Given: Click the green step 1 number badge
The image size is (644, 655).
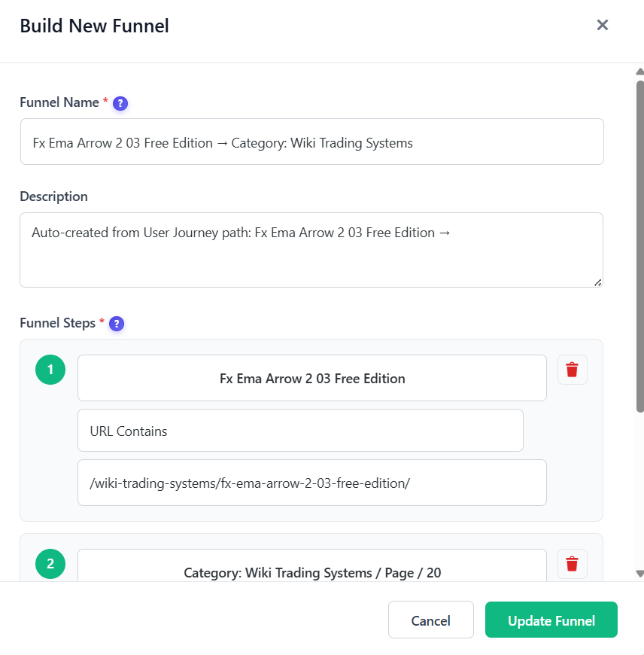Looking at the screenshot, I should 50,370.
